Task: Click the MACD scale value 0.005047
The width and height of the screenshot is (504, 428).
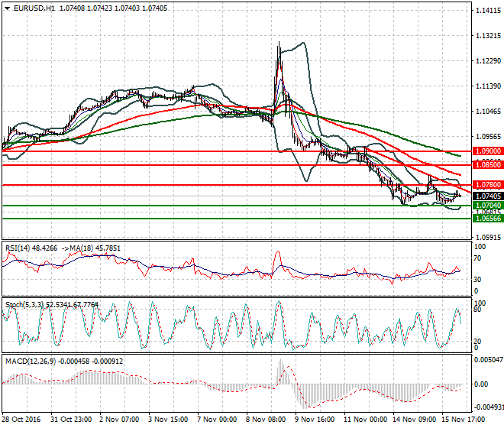Action: pos(489,359)
